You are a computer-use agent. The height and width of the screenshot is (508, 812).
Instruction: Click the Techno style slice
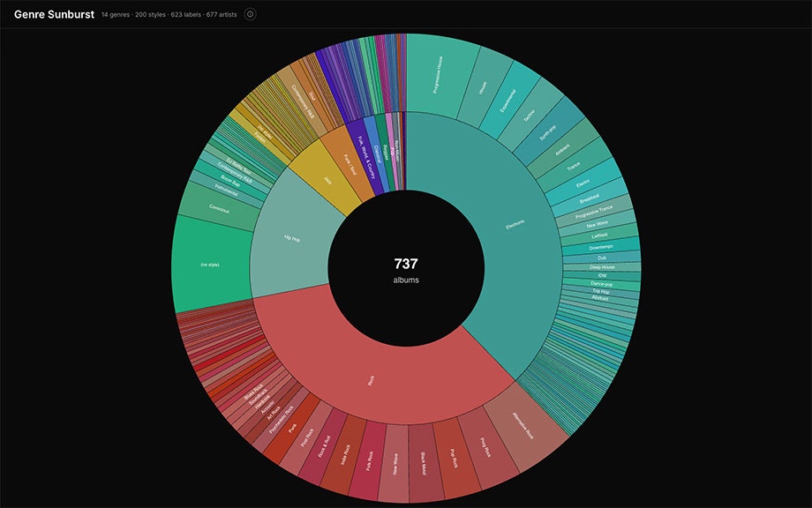530,116
